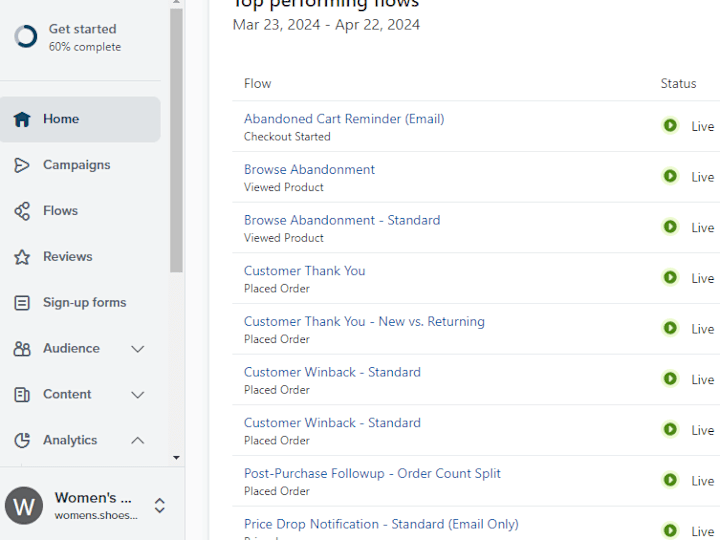Click the Campaigns paper-plane icon

[22, 165]
